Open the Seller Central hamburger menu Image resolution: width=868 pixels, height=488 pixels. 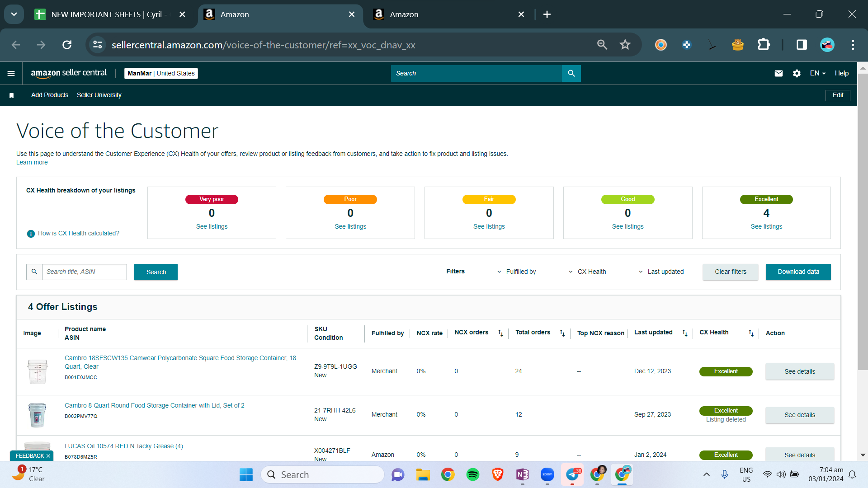click(11, 73)
